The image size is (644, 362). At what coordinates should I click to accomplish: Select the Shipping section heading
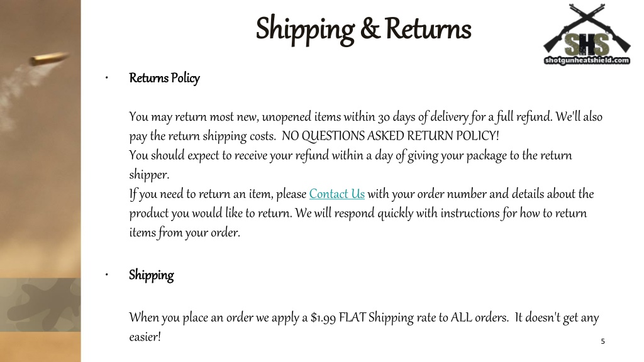pyautogui.click(x=151, y=275)
